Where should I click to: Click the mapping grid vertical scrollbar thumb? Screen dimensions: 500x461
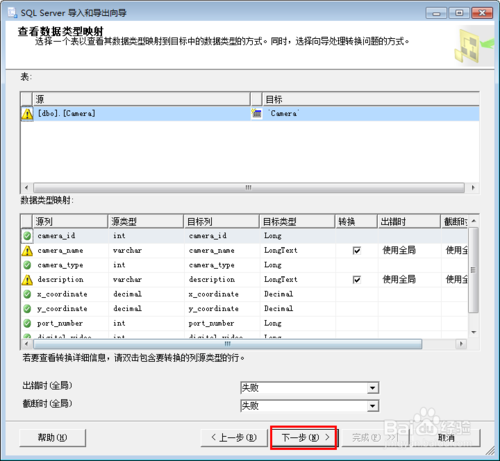[x=473, y=270]
